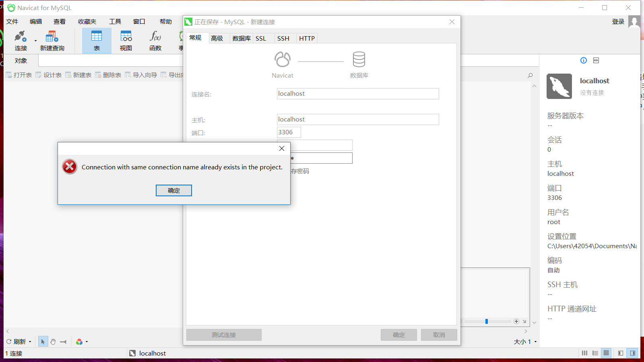Click the password input field
This screenshot has width=644, height=362.
321,158
